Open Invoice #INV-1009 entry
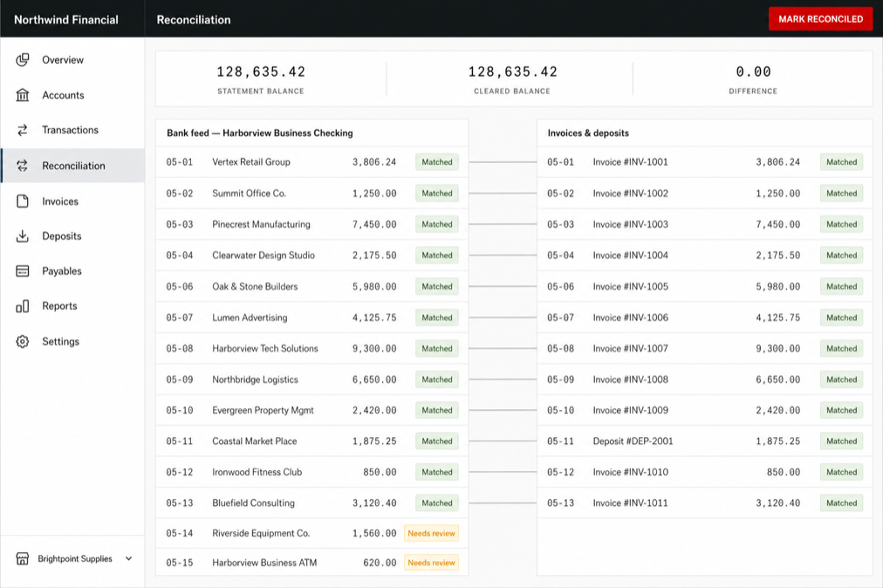The width and height of the screenshot is (883, 588). 704,410
